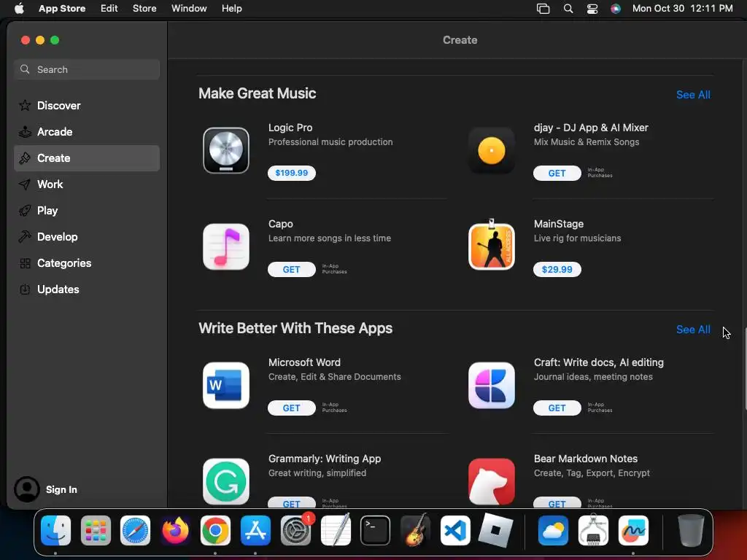Open the Play section

point(87,211)
